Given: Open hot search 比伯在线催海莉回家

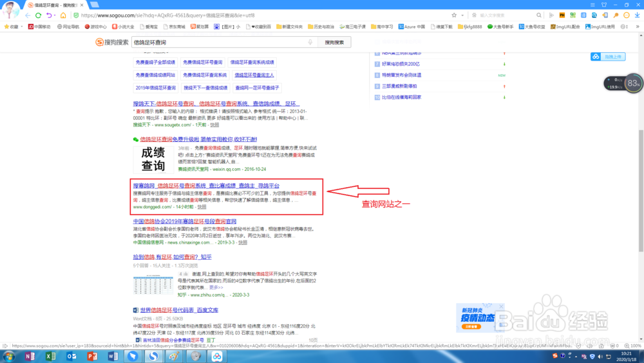Looking at the screenshot, I should pyautogui.click(x=401, y=97).
